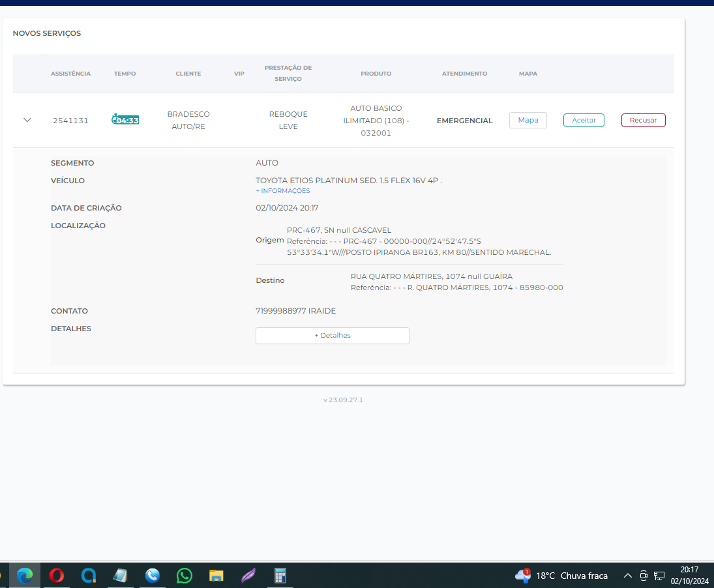Open Microsoft Edge from the taskbar
The width and height of the screenshot is (714, 588).
[x=25, y=576]
